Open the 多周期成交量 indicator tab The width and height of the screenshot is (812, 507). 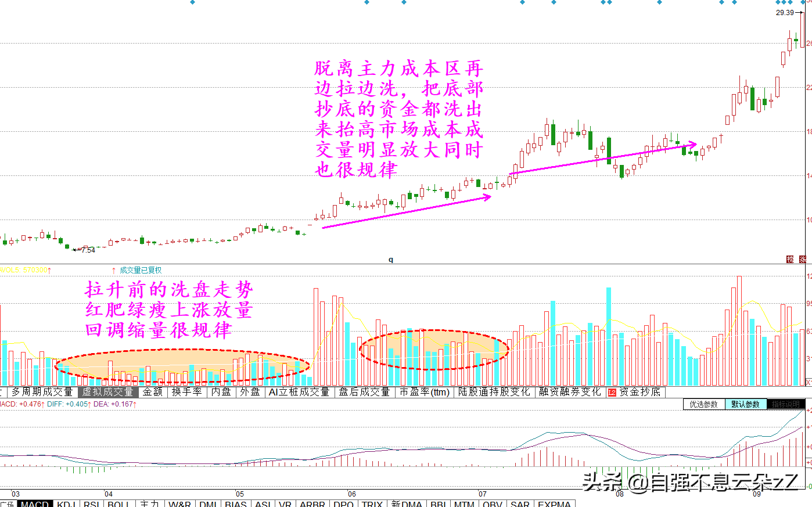click(x=42, y=392)
